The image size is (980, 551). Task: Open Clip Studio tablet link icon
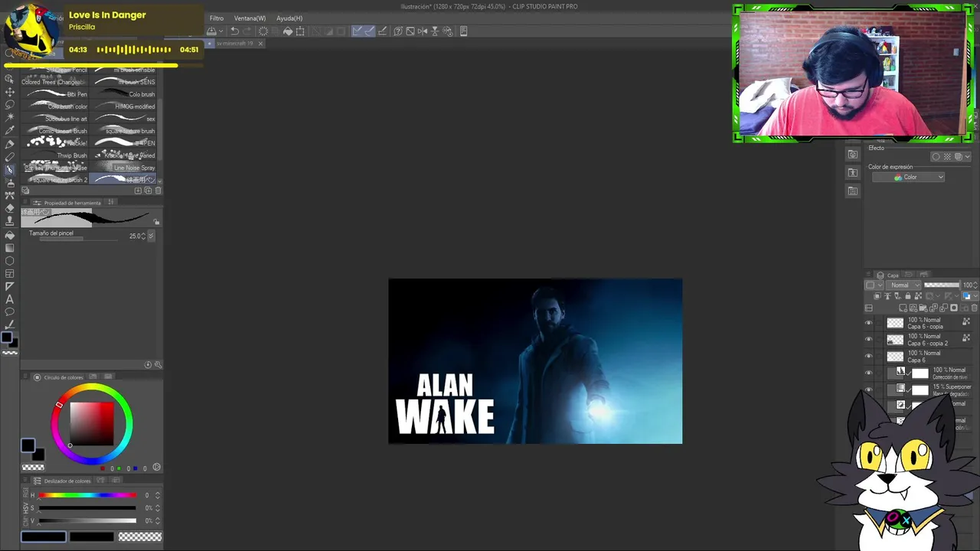[x=463, y=31]
